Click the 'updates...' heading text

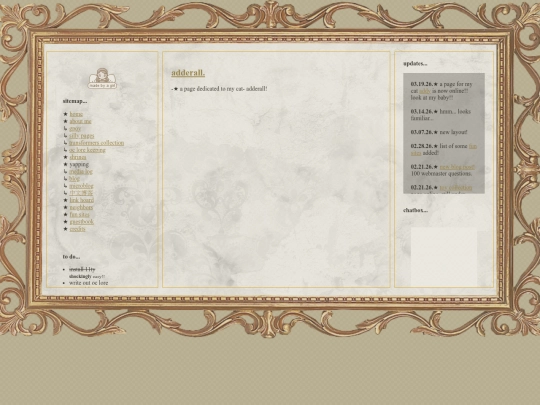pyautogui.click(x=415, y=64)
